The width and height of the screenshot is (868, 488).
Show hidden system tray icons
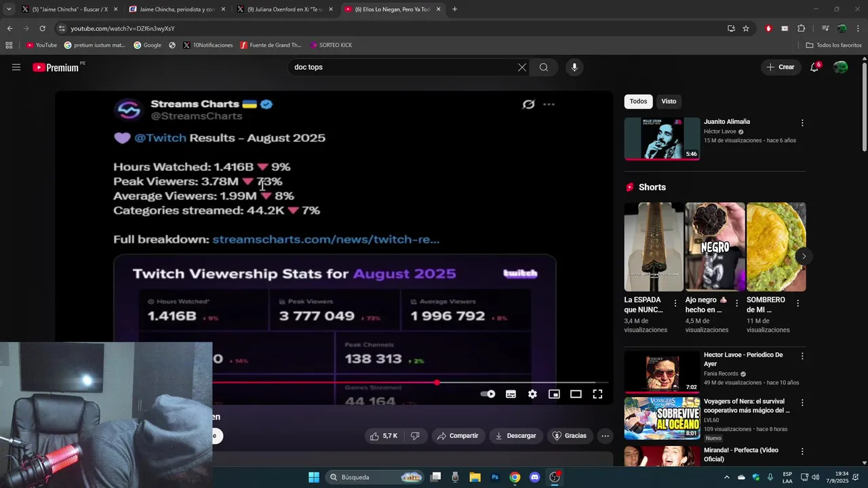point(727,477)
